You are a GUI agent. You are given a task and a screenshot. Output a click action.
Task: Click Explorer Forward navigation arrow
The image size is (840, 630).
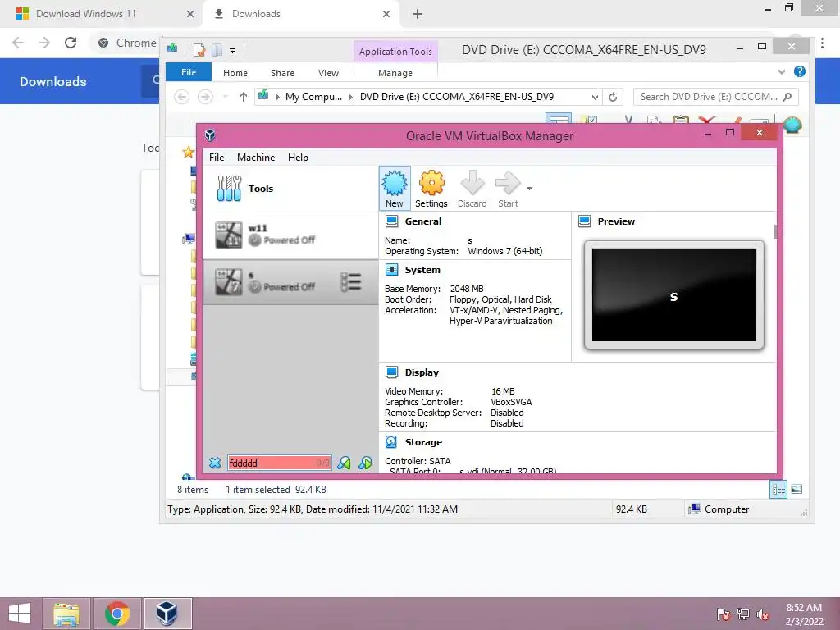(x=205, y=97)
